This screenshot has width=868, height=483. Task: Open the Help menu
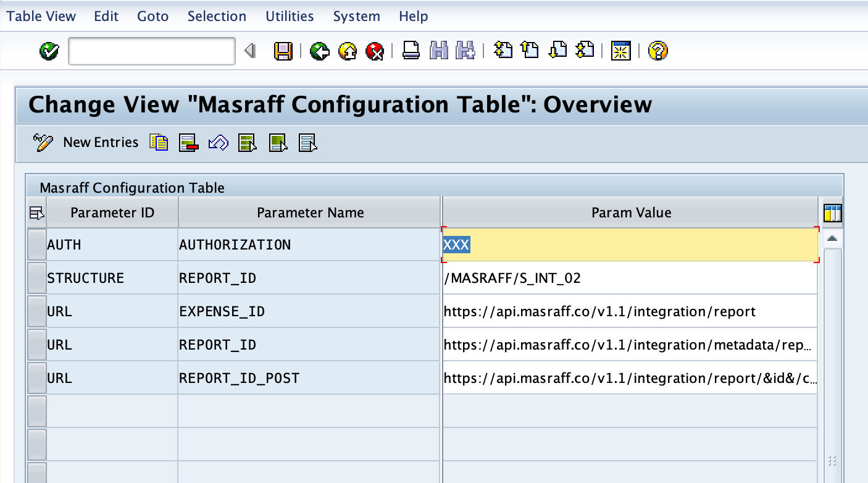point(414,17)
